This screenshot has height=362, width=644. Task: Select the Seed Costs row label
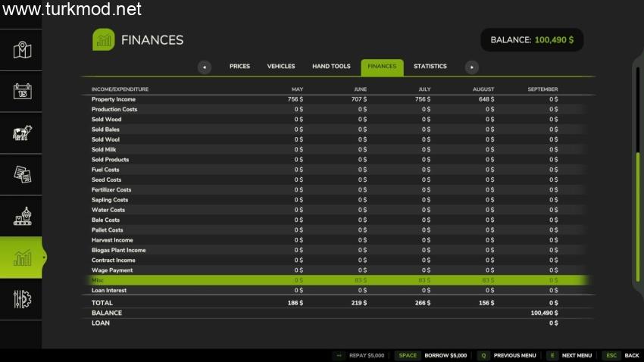coord(106,179)
